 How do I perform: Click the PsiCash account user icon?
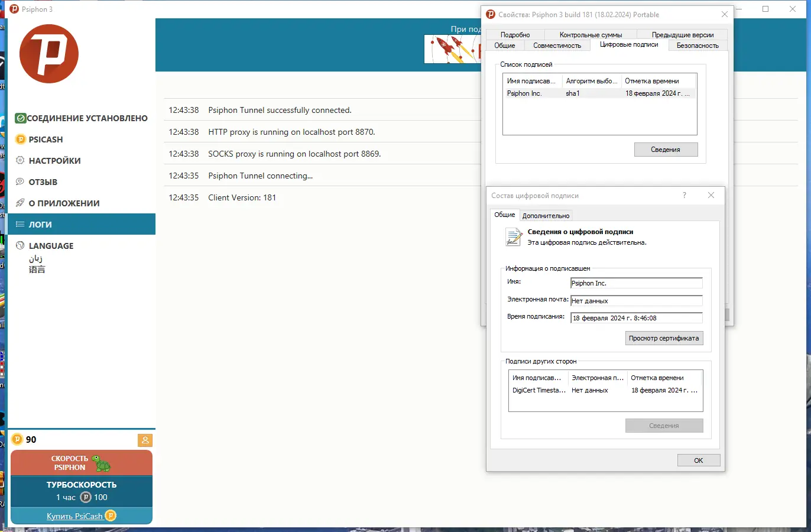[x=145, y=440]
